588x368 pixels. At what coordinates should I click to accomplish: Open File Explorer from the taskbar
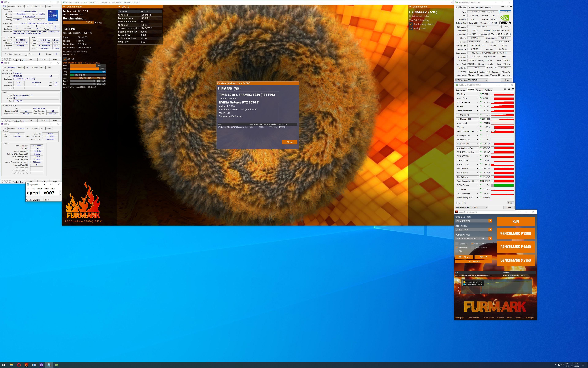click(x=11, y=365)
